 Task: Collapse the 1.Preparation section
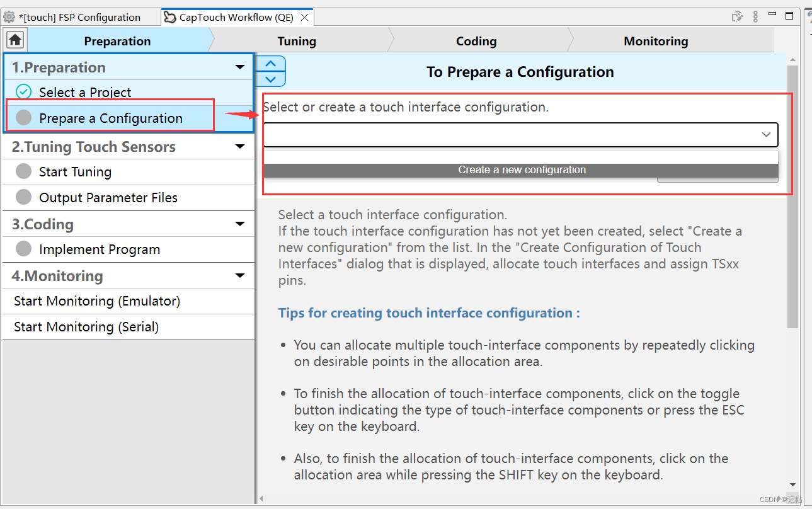tap(239, 67)
